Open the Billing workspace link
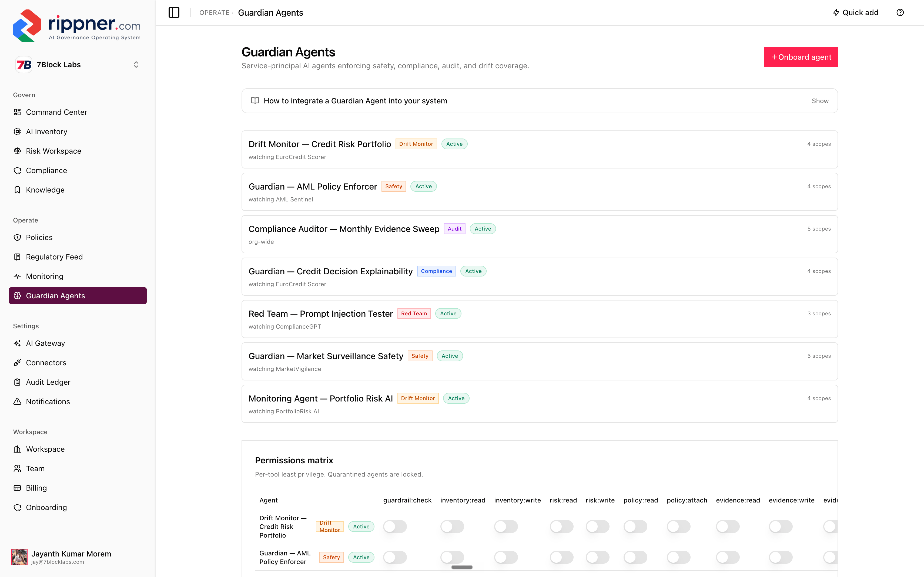The image size is (924, 577). click(78, 488)
